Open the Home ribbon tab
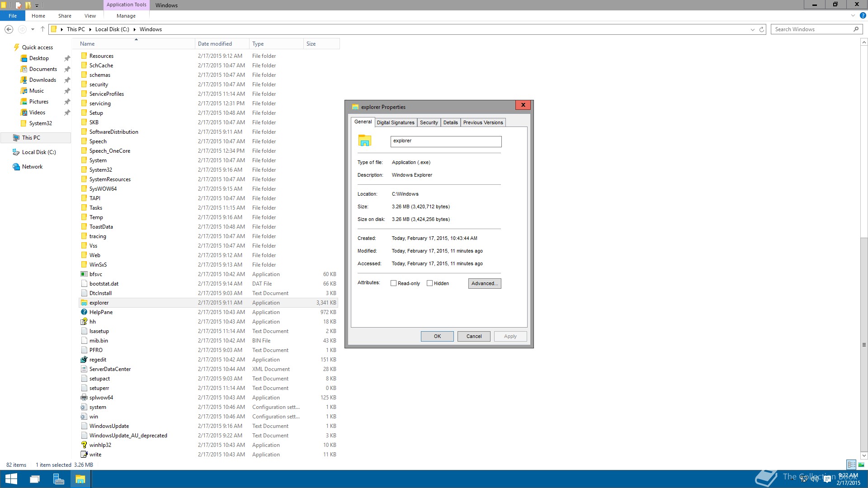Image resolution: width=868 pixels, height=488 pixels. tap(38, 16)
